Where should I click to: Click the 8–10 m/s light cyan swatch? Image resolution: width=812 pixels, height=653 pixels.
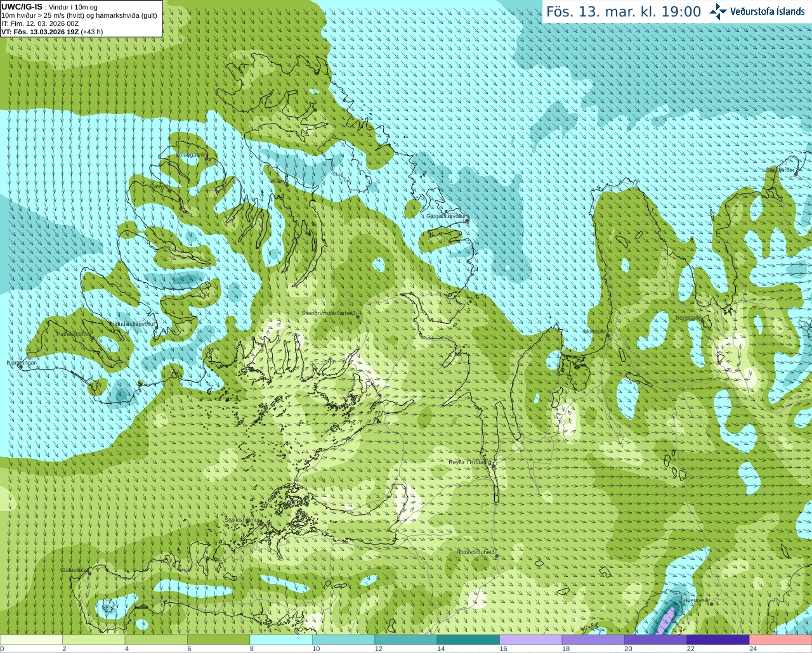click(281, 640)
